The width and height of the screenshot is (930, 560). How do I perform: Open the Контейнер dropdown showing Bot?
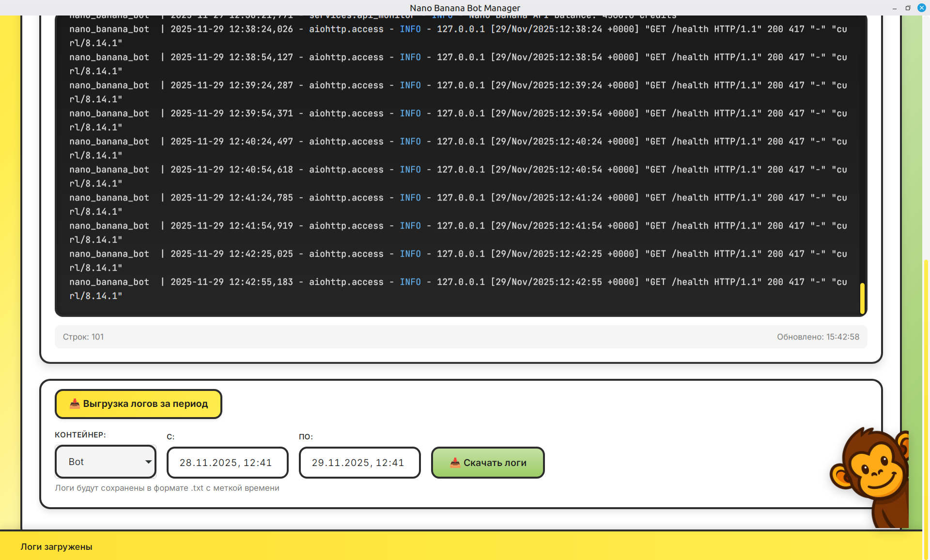pyautogui.click(x=105, y=462)
